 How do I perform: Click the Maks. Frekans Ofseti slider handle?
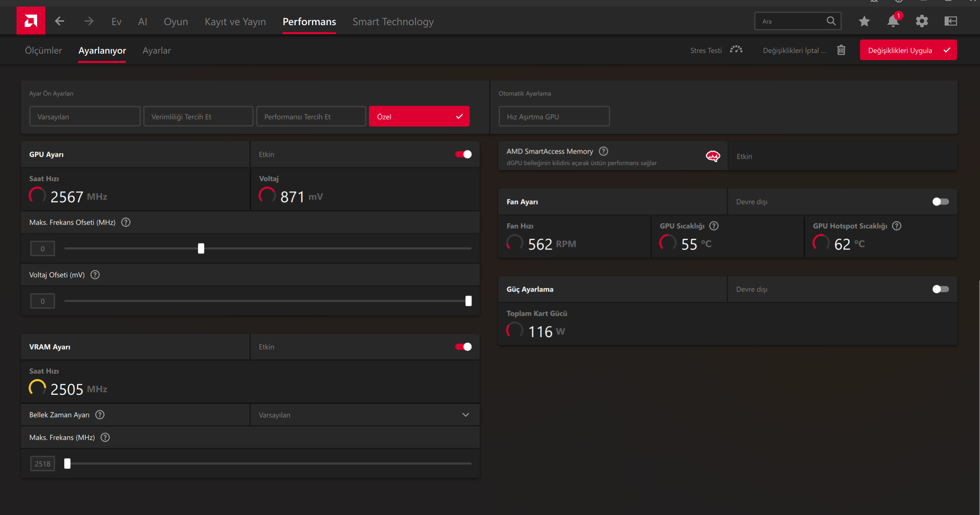(201, 248)
